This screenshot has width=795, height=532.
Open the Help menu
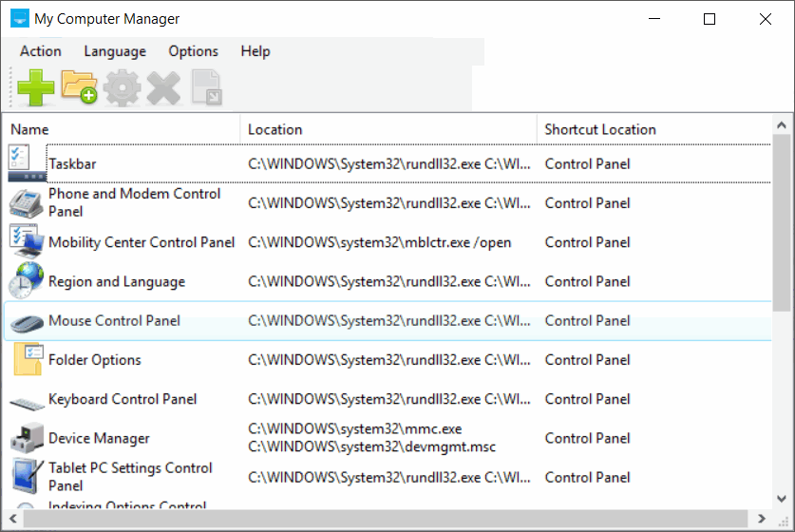coord(256,51)
